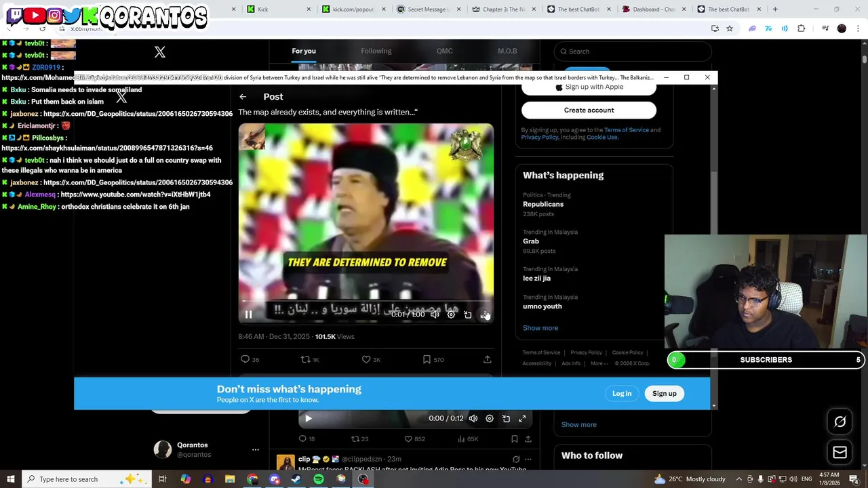The image size is (868, 488).
Task: Open a new browser tab
Action: click(x=775, y=9)
